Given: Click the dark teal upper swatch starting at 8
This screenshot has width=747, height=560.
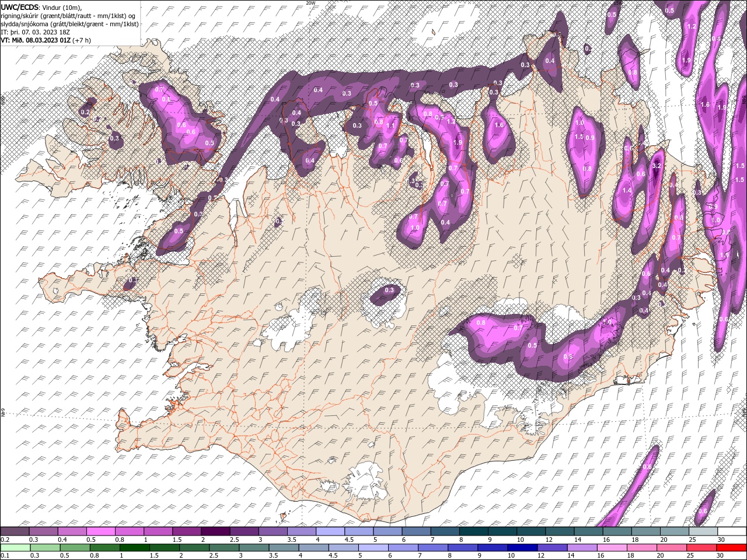Looking at the screenshot, I should pos(473,531).
